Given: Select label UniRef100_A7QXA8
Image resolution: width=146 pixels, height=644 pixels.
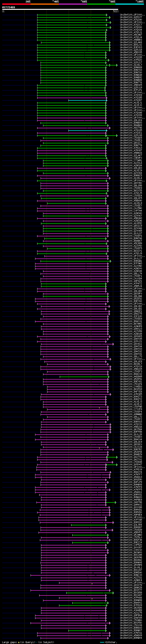Looking at the screenshot, I should click(x=131, y=113).
